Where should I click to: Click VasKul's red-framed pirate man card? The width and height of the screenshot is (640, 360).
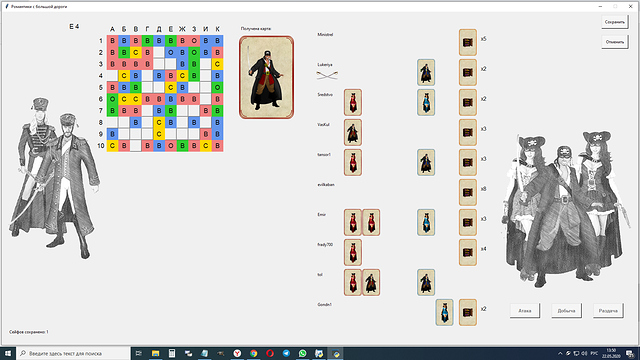(x=353, y=132)
